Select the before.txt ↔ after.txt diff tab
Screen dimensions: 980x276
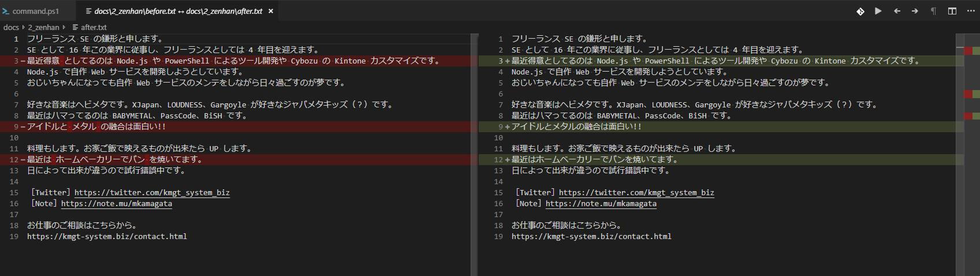coord(178,11)
